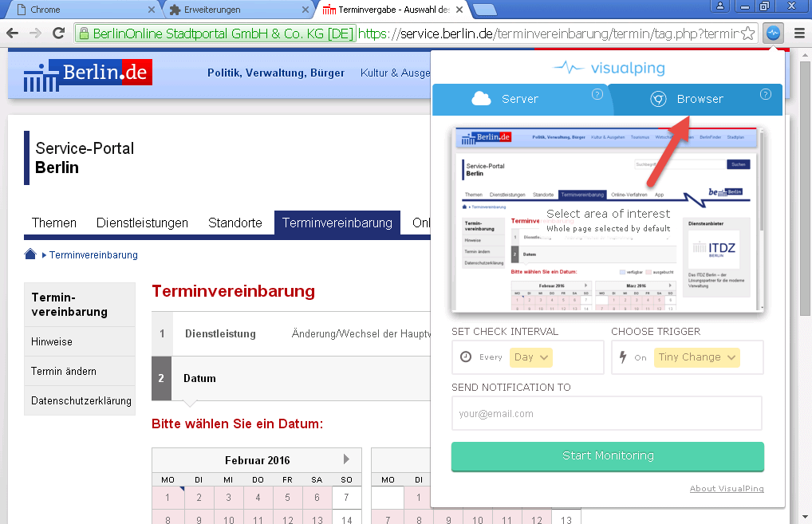The width and height of the screenshot is (812, 524).
Task: Open help for the Server option
Action: [597, 94]
